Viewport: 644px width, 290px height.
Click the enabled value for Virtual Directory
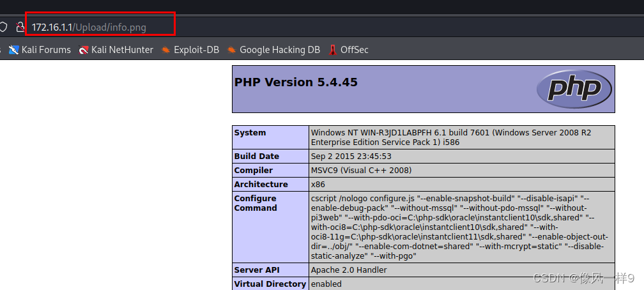[326, 284]
